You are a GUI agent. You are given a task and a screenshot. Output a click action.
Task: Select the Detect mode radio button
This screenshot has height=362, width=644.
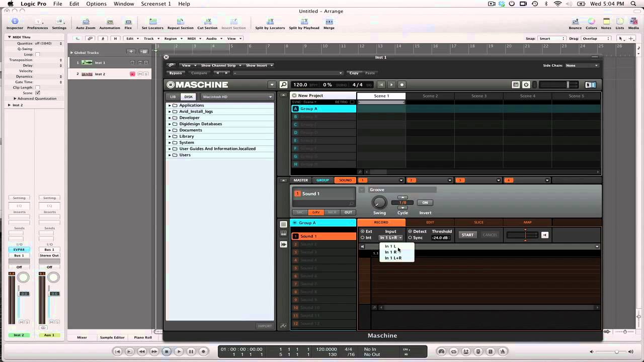pyautogui.click(x=410, y=232)
